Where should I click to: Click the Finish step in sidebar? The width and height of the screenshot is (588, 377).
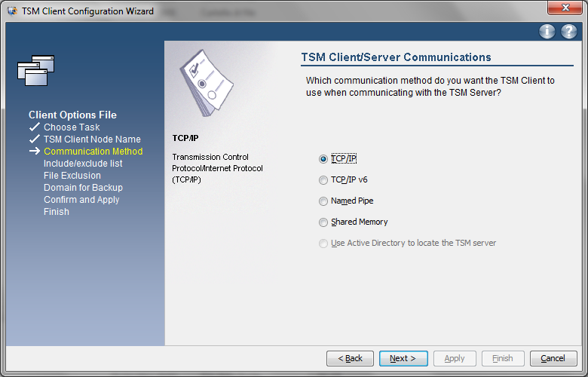(57, 212)
